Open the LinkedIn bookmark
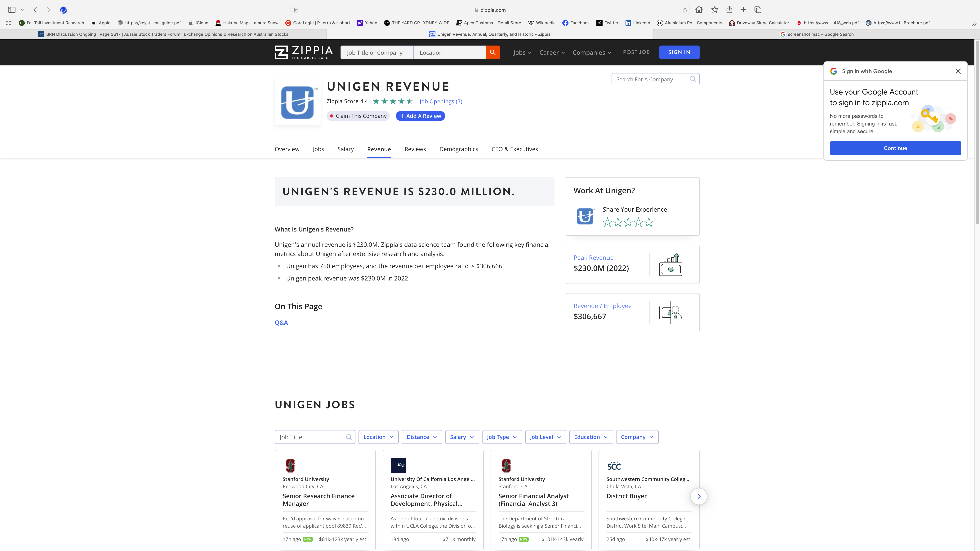This screenshot has width=980, height=551. tap(638, 23)
